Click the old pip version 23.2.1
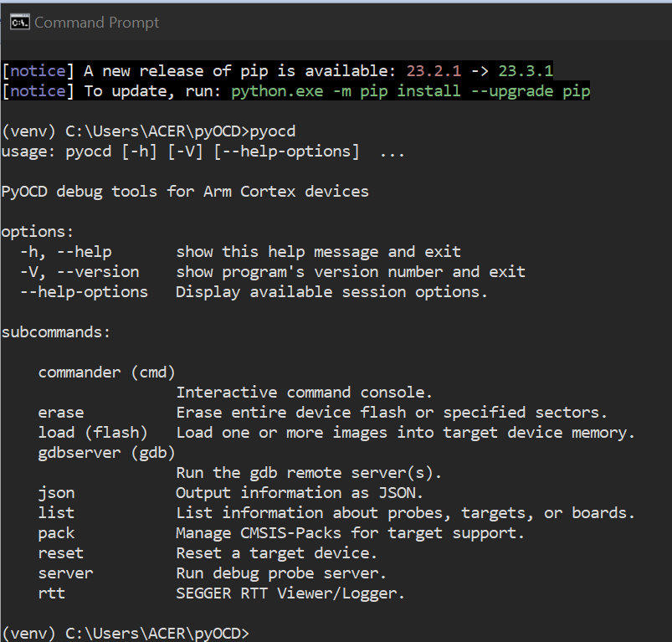This screenshot has height=642, width=672. point(433,70)
